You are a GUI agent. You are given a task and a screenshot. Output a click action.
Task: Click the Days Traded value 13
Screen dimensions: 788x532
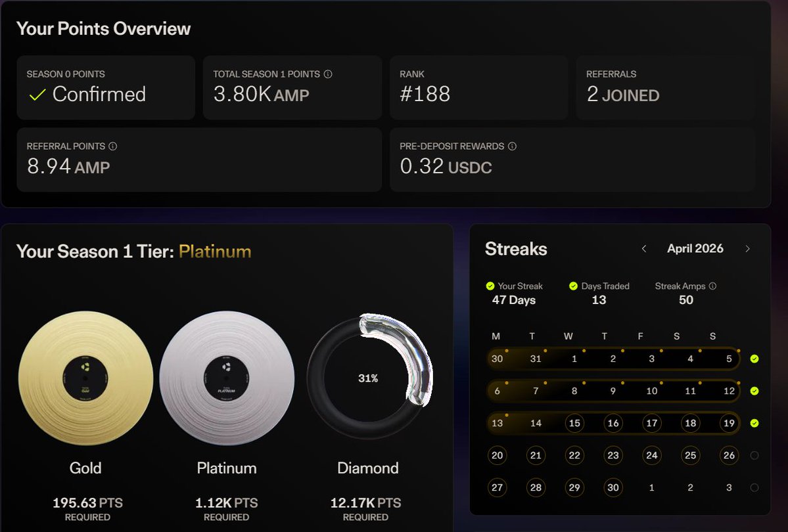point(599,300)
